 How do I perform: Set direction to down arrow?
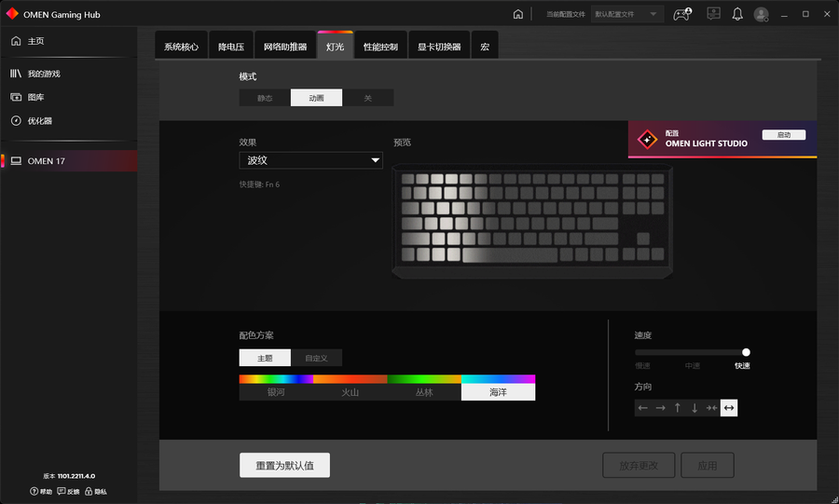(x=695, y=408)
